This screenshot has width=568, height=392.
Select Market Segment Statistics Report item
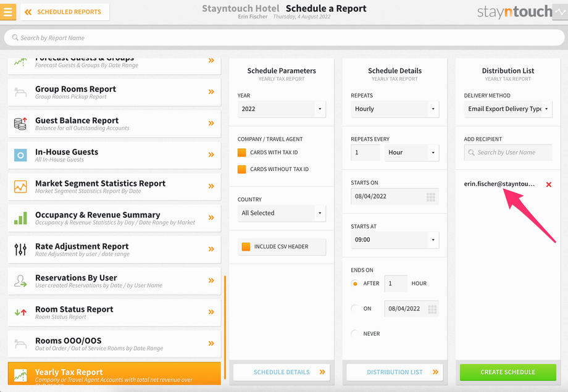(114, 186)
